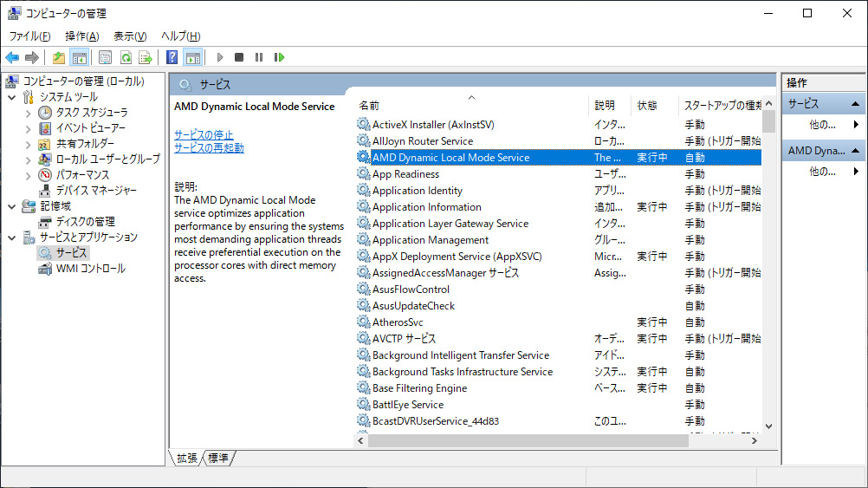
Task: Select the WMI Control icon
Action: coord(45,269)
